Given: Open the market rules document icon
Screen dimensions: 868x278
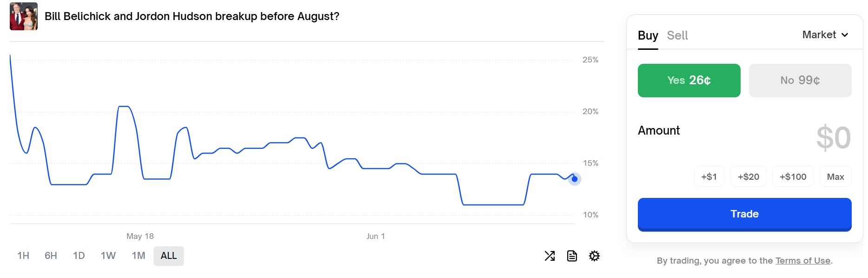Looking at the screenshot, I should pos(572,256).
